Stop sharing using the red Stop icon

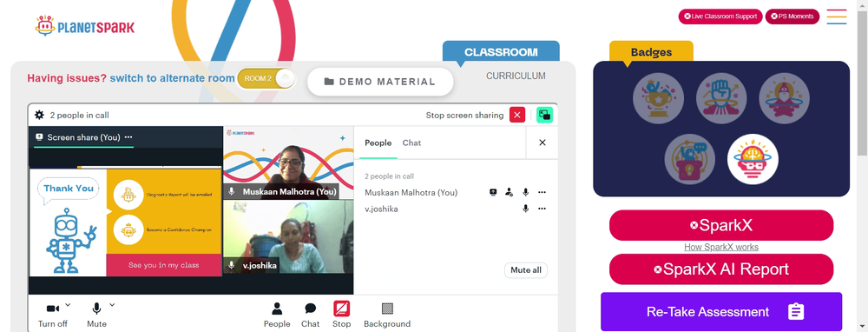341,309
